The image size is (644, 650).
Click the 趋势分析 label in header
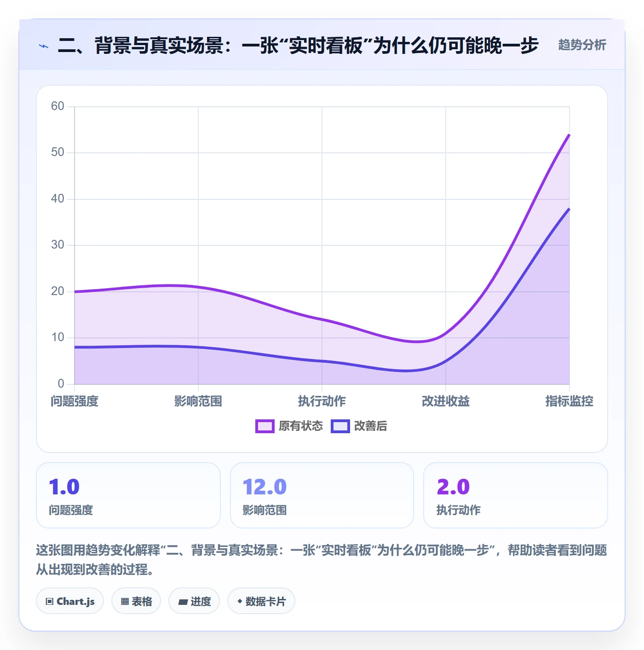coord(582,45)
